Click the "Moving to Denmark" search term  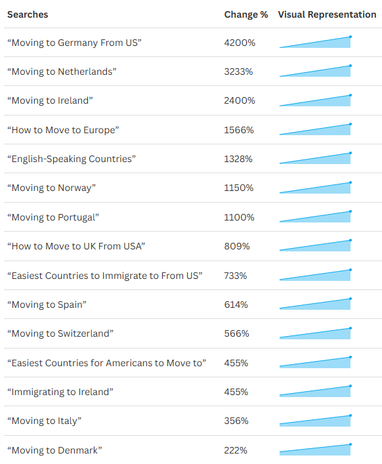click(55, 450)
